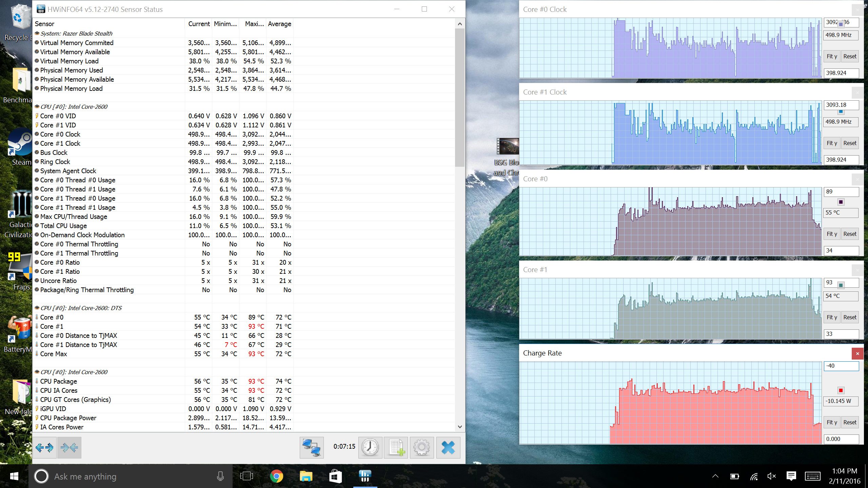This screenshot has width=868, height=488.
Task: Click Reset on Core #0 Clock graph
Action: click(x=850, y=56)
